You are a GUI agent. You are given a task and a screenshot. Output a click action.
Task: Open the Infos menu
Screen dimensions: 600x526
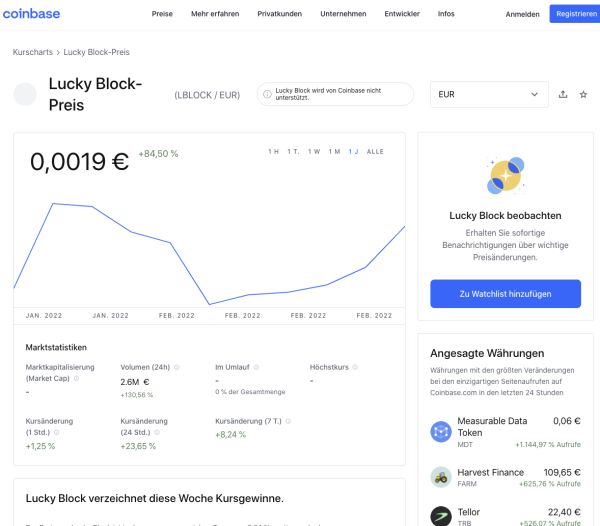tap(446, 14)
